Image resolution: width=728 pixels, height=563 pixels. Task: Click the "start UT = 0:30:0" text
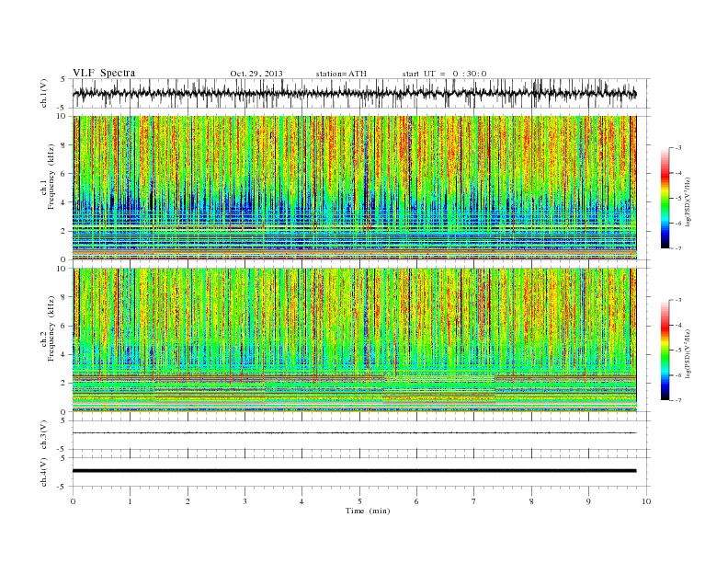point(444,74)
